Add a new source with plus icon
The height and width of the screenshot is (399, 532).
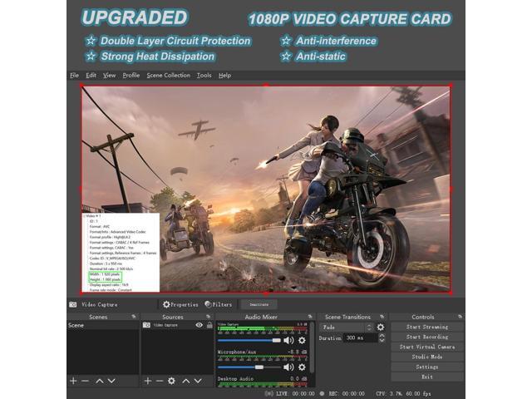coord(148,381)
